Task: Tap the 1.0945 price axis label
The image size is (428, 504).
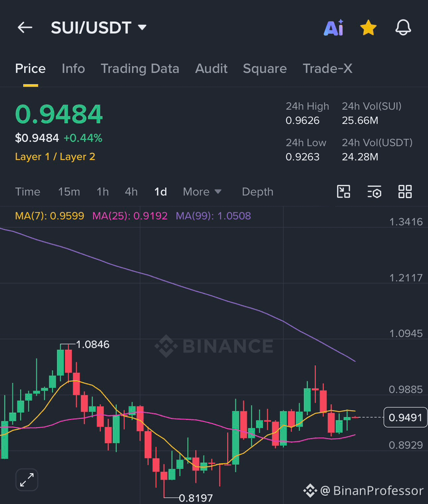Action: pyautogui.click(x=406, y=334)
